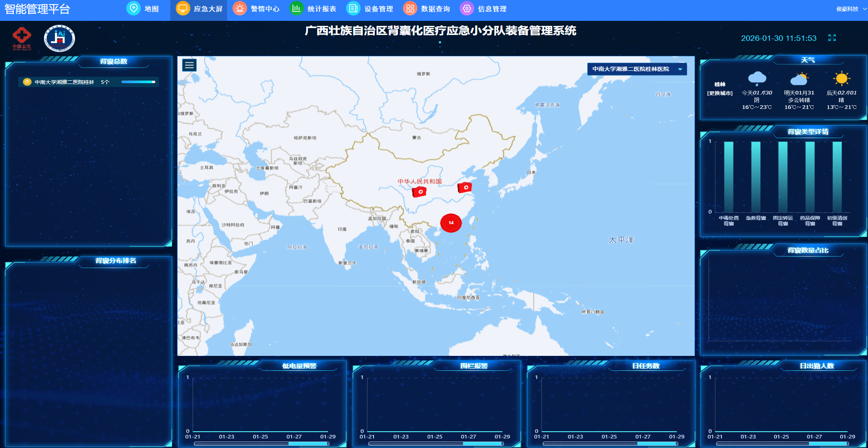
Task: Click the 背囊数量占比 panel title
Action: (808, 250)
